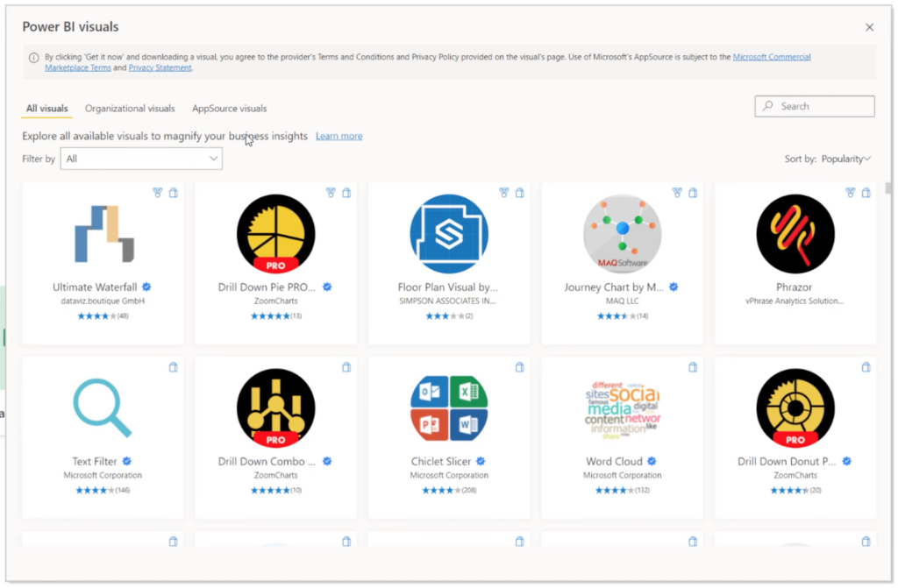The image size is (898, 588).
Task: Click the MAQ LLC publisher text
Action: pos(623,301)
